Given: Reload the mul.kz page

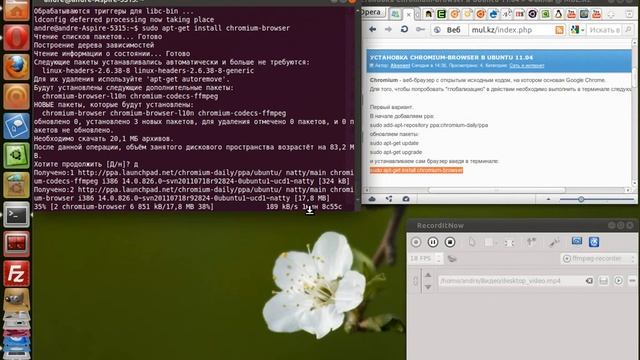Looking at the screenshot, I should (404, 29).
